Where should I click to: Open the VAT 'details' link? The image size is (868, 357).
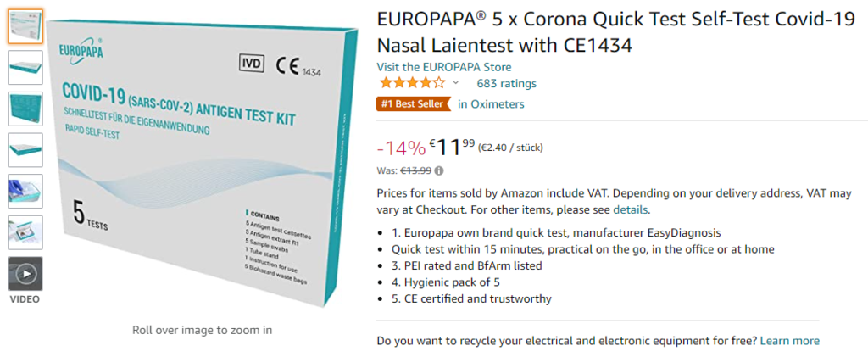click(630, 210)
